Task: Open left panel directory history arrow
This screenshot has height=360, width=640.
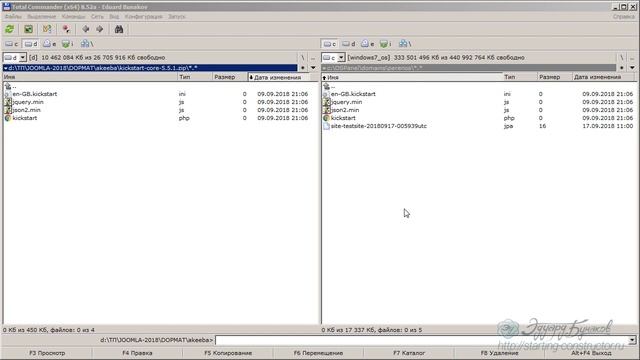Action: point(313,68)
